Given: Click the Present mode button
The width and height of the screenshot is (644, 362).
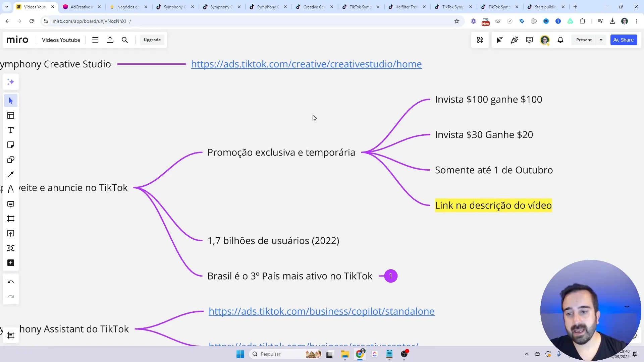Looking at the screenshot, I should click(x=584, y=40).
